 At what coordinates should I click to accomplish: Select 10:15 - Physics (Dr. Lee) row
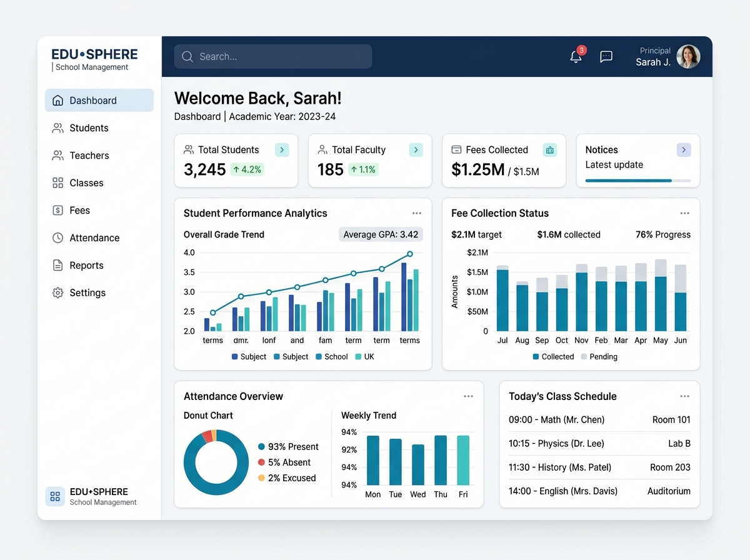coord(599,443)
